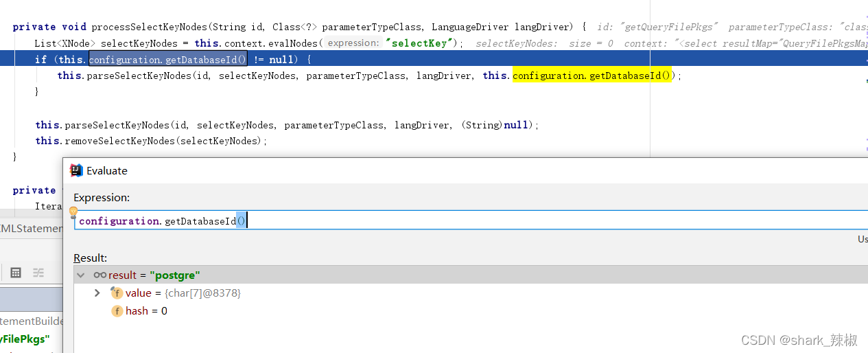Click the tementBuilde frame entry in debugger

point(32,321)
